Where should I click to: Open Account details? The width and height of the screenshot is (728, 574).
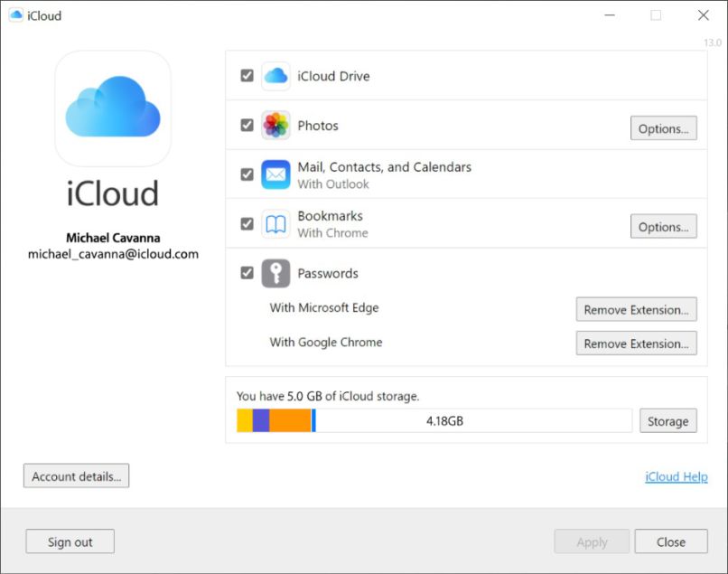click(75, 475)
